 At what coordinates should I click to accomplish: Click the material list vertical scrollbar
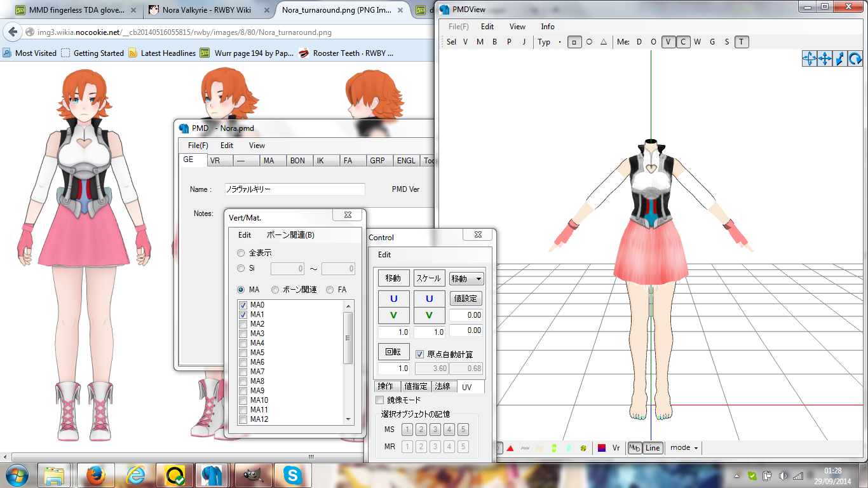click(348, 362)
